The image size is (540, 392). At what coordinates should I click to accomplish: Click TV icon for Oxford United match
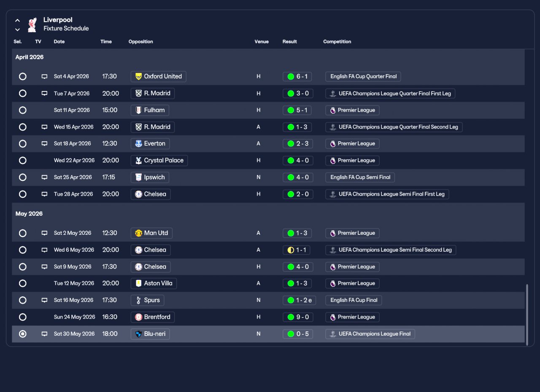point(44,77)
